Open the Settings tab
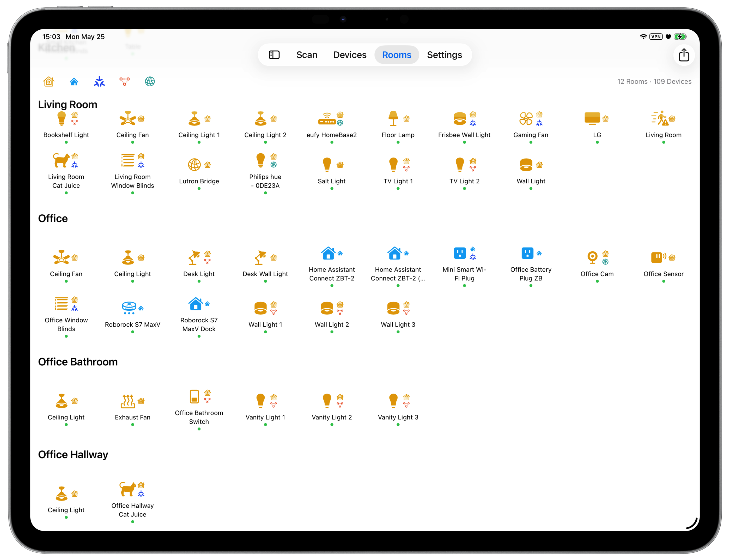This screenshot has width=730, height=560. [444, 55]
